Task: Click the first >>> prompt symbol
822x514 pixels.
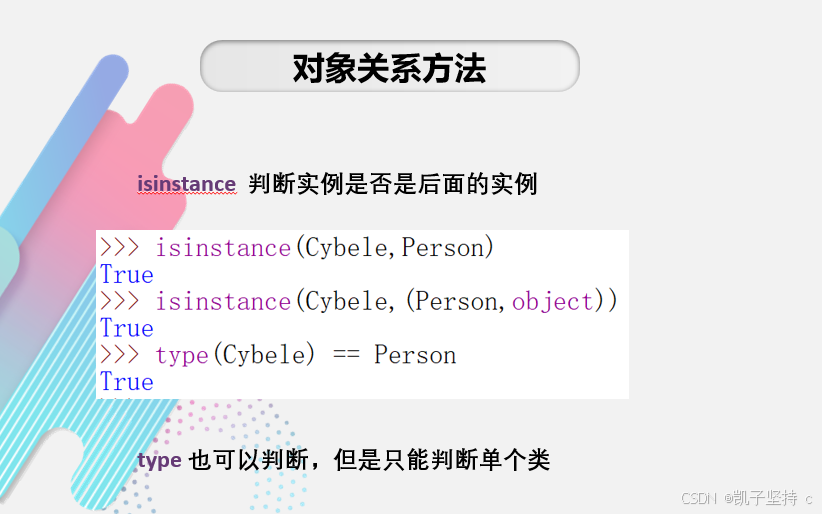Action: [x=120, y=247]
